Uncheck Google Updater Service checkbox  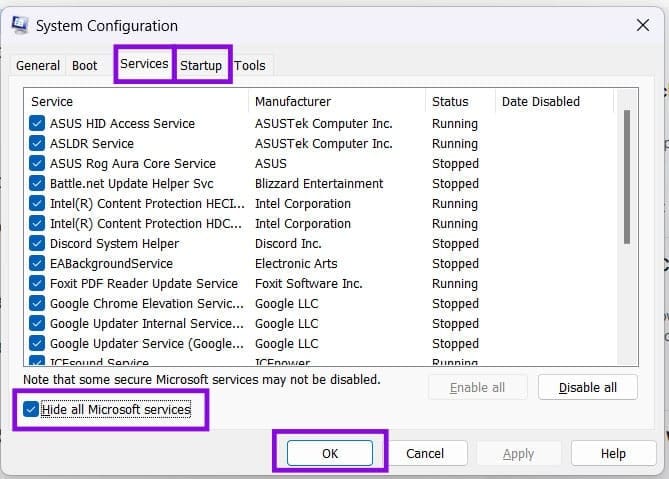tap(37, 343)
